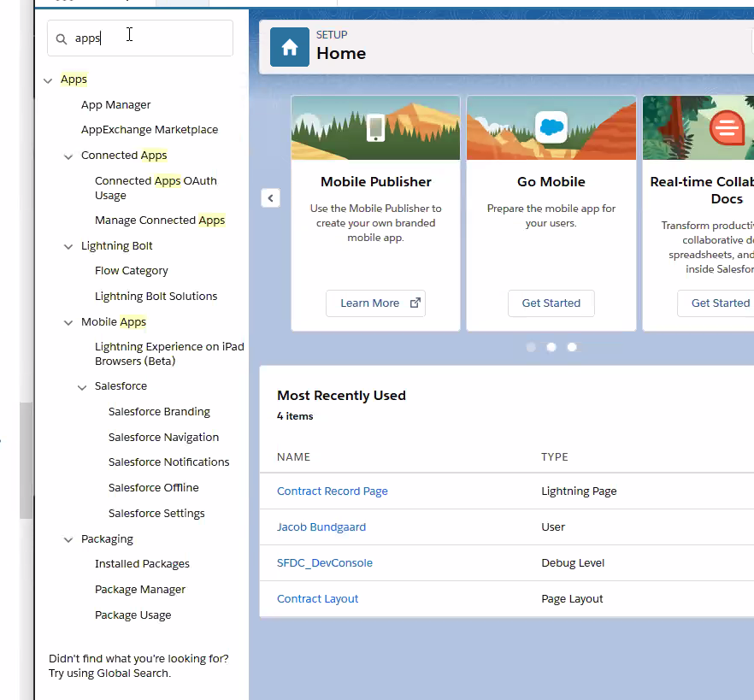Open the Contract Record Page link
The image size is (754, 700).
pos(333,491)
